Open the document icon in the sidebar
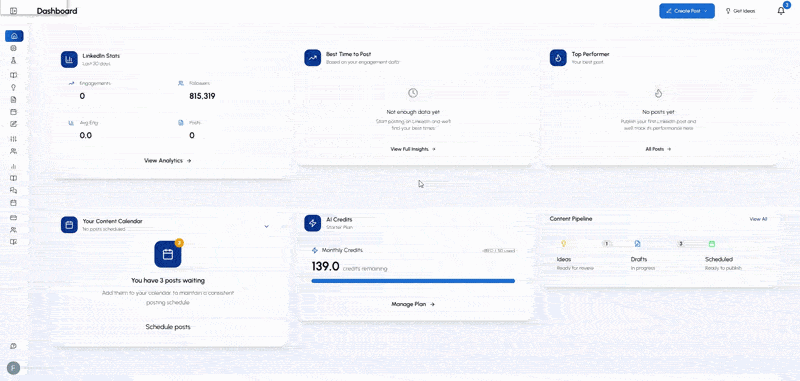The width and height of the screenshot is (800, 381). pyautogui.click(x=14, y=99)
